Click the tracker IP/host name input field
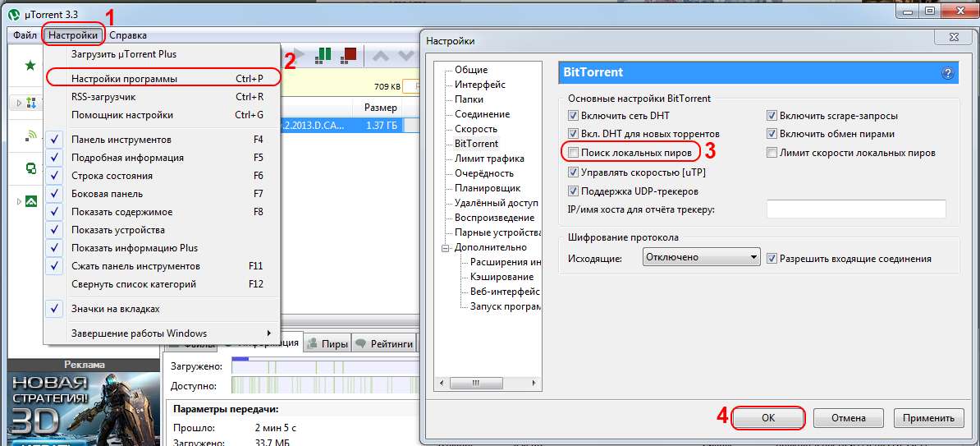Image resolution: width=980 pixels, height=446 pixels. tap(856, 209)
